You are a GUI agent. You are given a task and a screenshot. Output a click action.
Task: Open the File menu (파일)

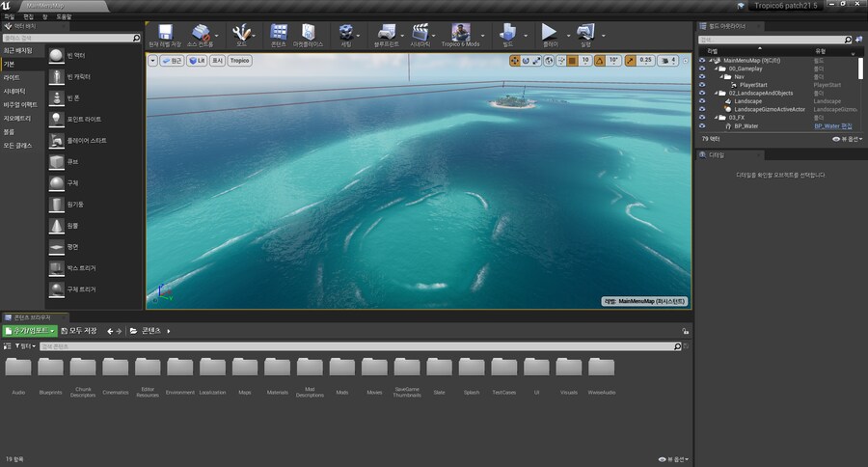[x=10, y=17]
